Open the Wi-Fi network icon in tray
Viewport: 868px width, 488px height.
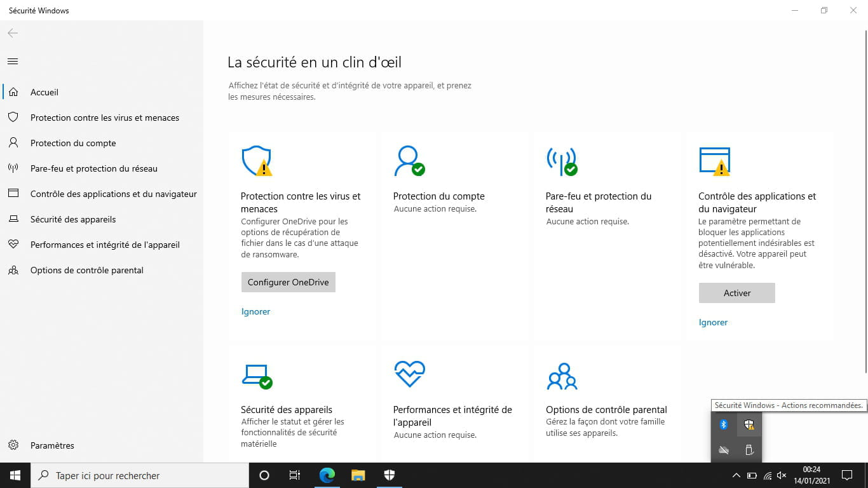(768, 475)
